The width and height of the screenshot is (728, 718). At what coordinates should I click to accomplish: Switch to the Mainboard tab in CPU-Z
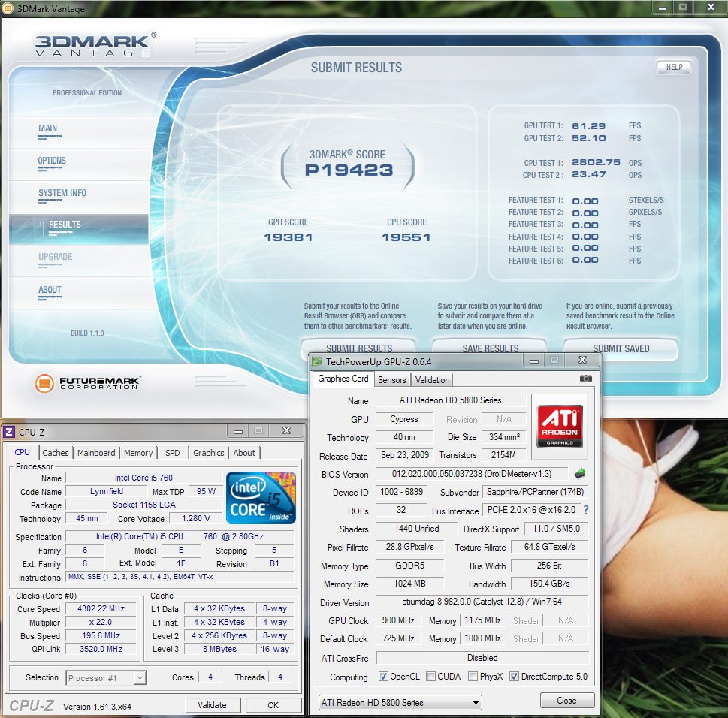click(x=96, y=453)
